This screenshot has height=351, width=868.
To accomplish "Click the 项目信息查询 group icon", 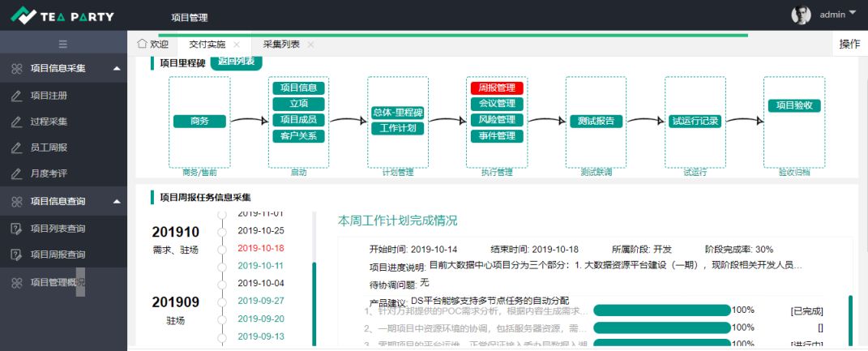I will [17, 202].
